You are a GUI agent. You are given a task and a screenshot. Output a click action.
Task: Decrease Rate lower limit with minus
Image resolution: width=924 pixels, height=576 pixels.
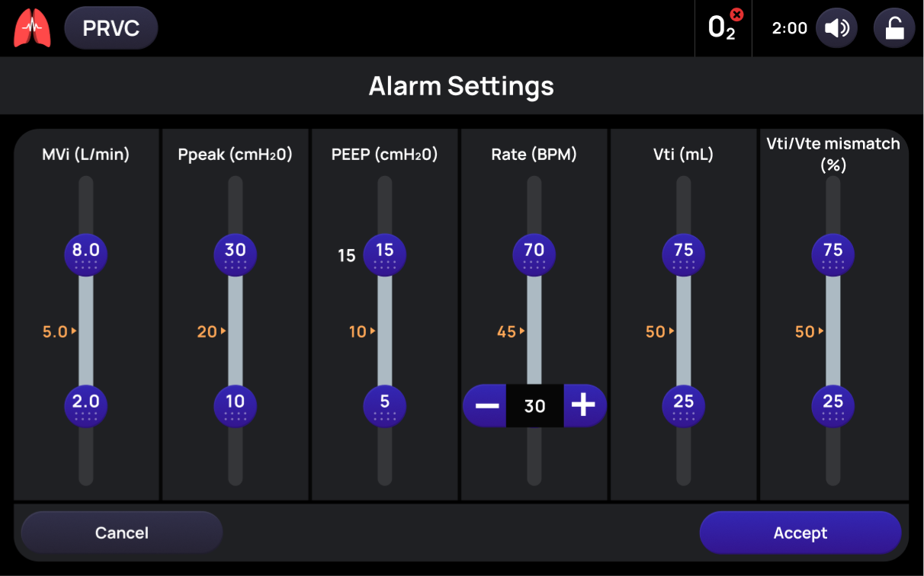(485, 405)
